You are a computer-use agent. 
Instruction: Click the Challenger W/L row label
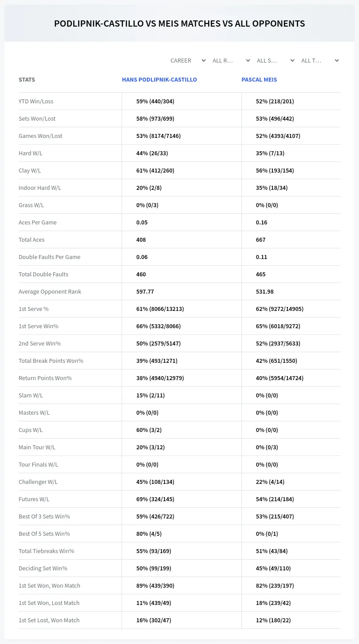tap(38, 482)
